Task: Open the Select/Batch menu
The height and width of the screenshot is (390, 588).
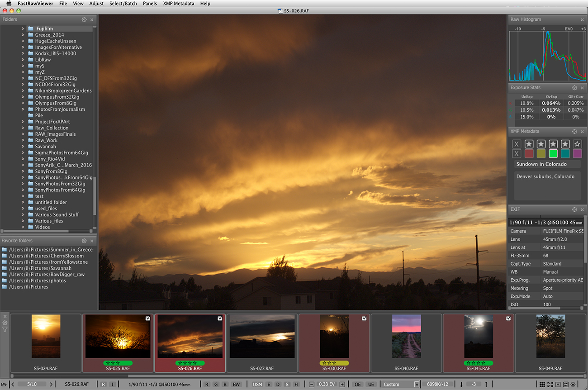Action: click(x=123, y=4)
